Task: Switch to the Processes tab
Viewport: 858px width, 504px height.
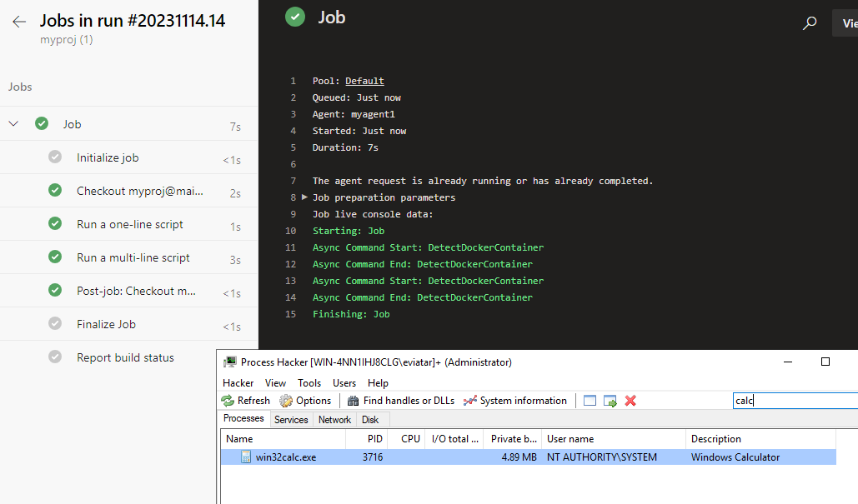Action: 243,418
